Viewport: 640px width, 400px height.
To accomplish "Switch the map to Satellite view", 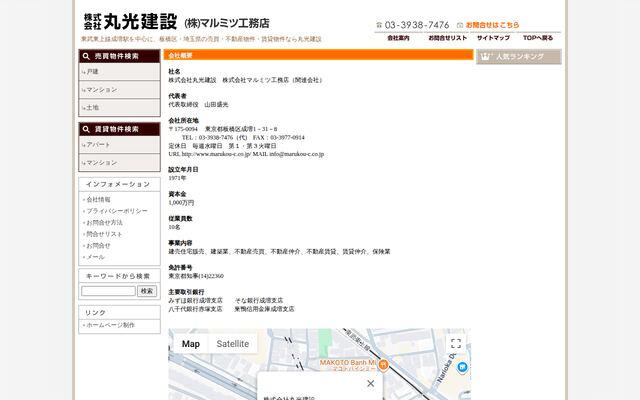I will [233, 344].
